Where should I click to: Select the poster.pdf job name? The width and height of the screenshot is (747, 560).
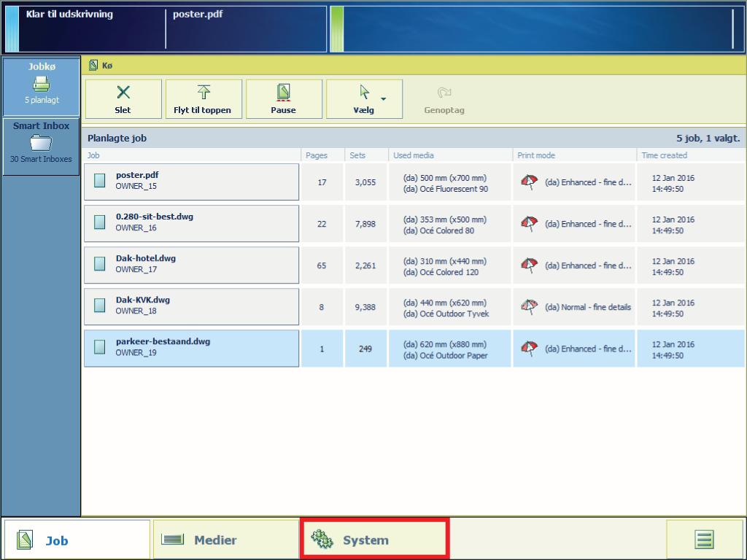pyautogui.click(x=137, y=175)
